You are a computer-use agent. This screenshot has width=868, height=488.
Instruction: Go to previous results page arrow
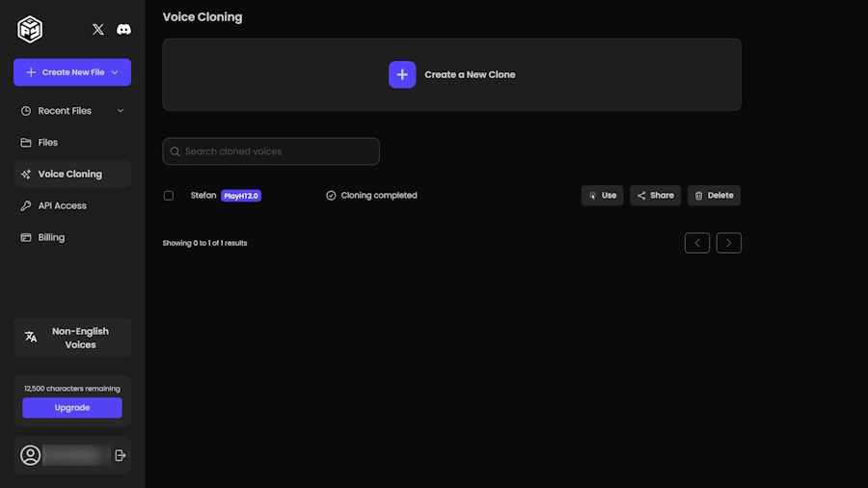click(697, 243)
